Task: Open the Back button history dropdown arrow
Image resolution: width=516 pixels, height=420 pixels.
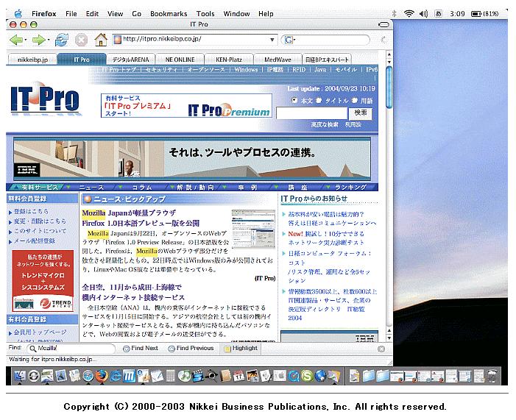Action: (25, 40)
